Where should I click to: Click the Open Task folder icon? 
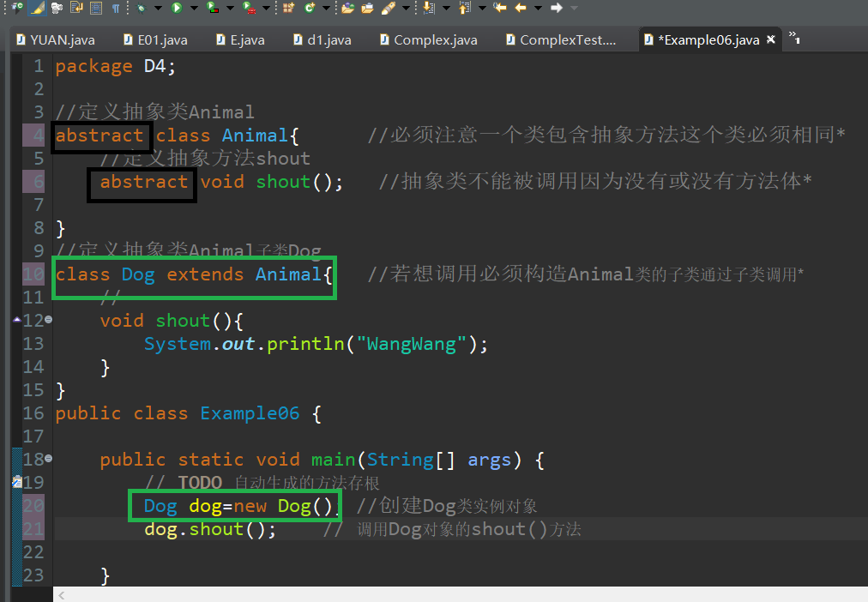(368, 8)
